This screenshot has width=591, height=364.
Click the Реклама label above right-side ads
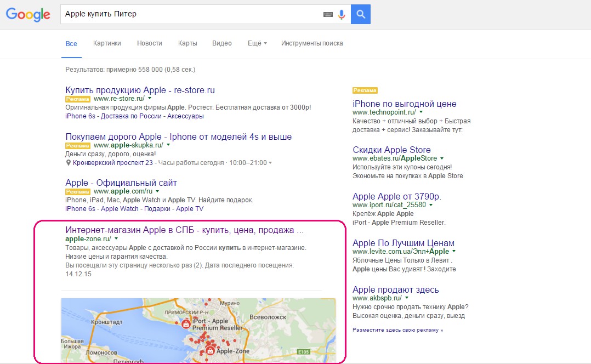tap(365, 90)
